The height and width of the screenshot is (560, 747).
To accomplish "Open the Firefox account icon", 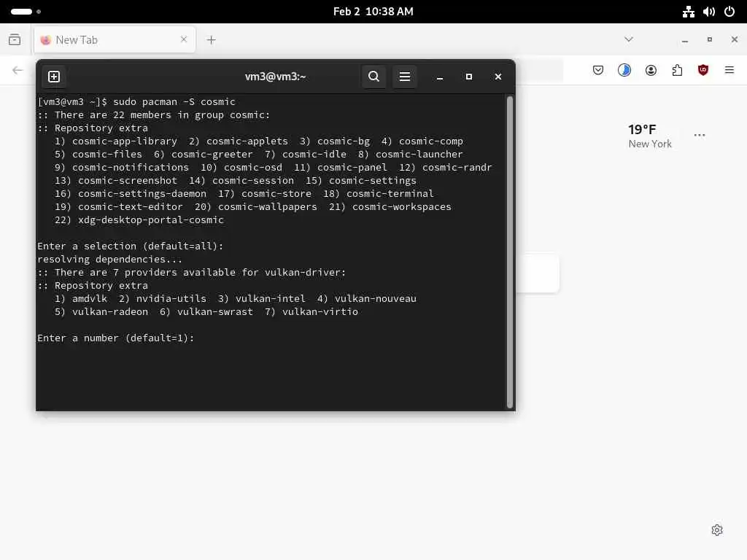I will pyautogui.click(x=651, y=71).
